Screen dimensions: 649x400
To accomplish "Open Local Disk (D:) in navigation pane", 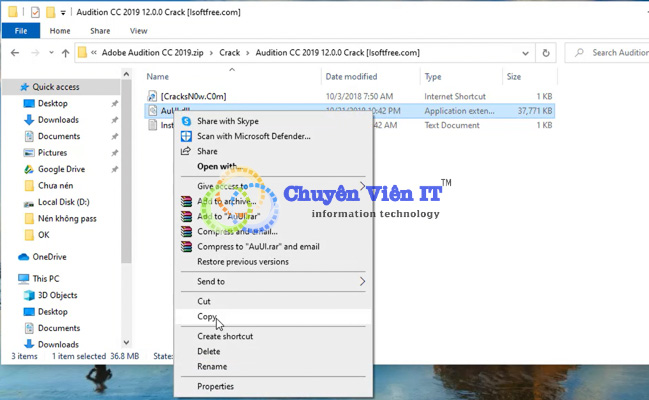I will [63, 202].
